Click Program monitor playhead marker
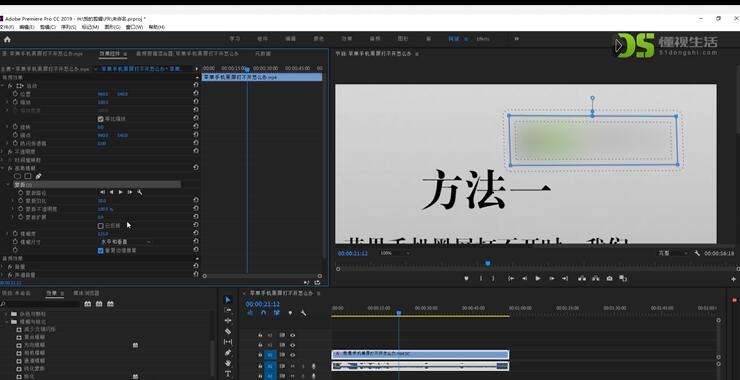 point(488,263)
